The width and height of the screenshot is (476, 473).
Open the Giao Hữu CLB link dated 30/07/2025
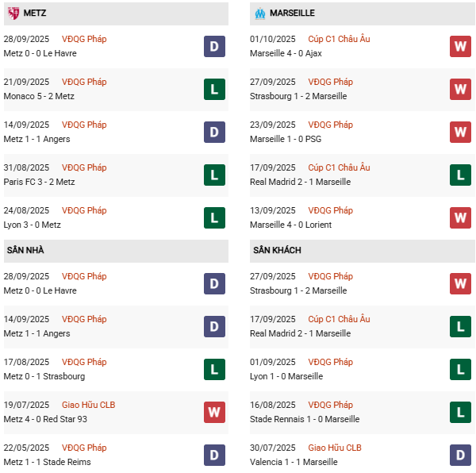click(334, 448)
